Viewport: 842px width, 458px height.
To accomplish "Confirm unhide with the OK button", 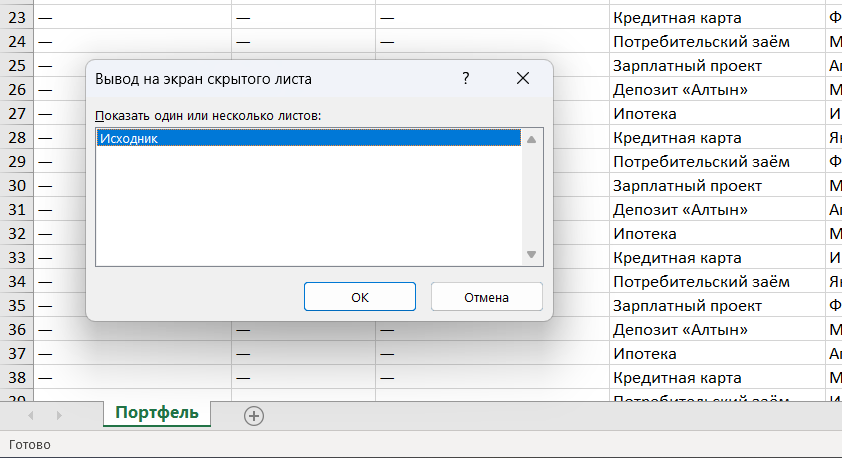I will [x=360, y=297].
